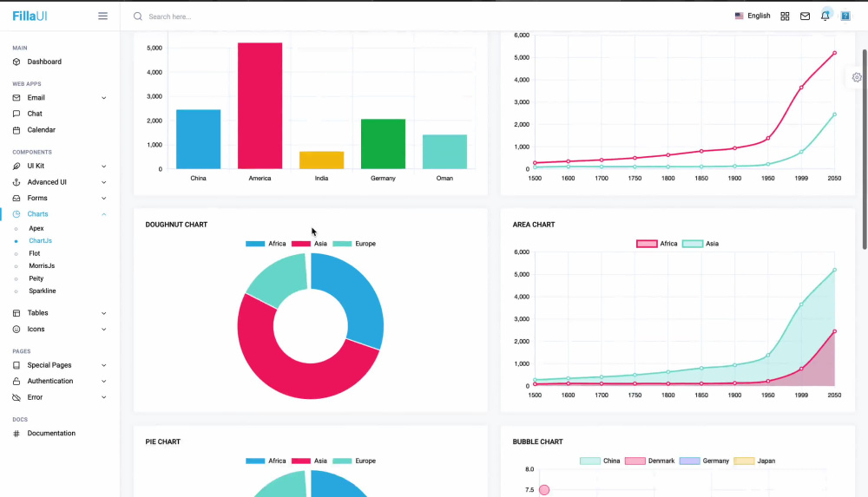868x497 pixels.
Task: Click the UI Kit pen icon
Action: 16,166
